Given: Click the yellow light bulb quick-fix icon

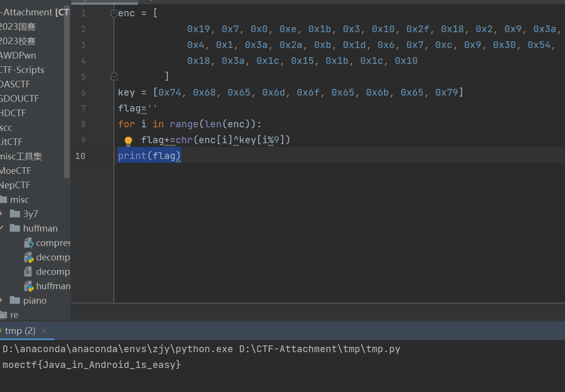Looking at the screenshot, I should tap(128, 141).
